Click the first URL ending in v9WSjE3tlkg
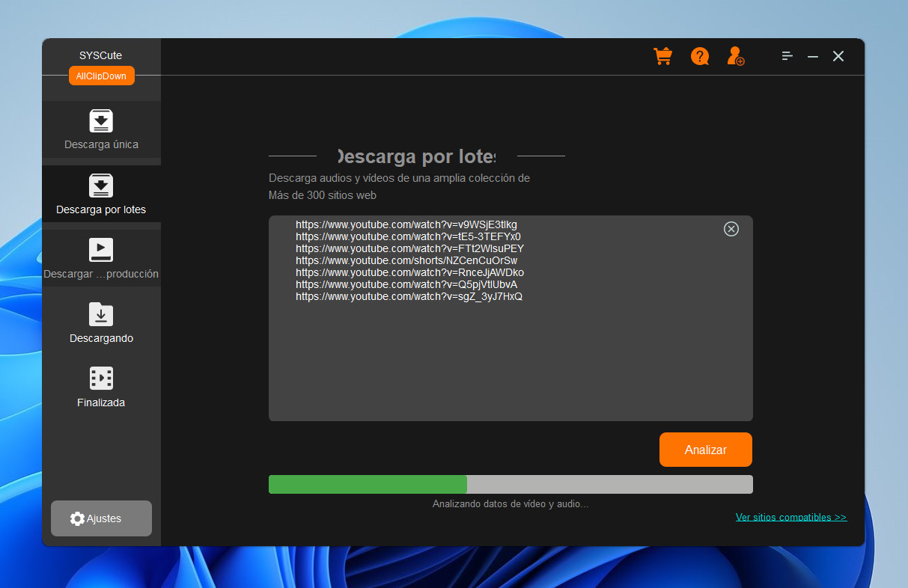Image resolution: width=908 pixels, height=588 pixels. pyautogui.click(x=406, y=224)
